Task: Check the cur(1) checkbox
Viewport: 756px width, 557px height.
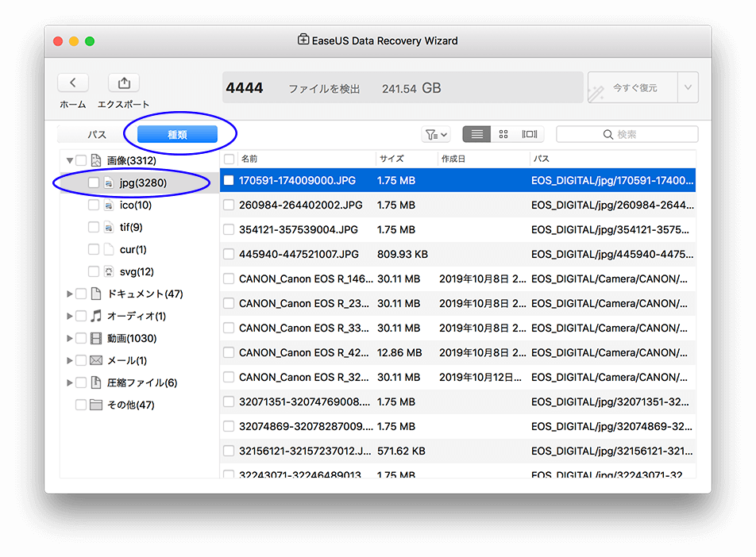Action: [94, 249]
